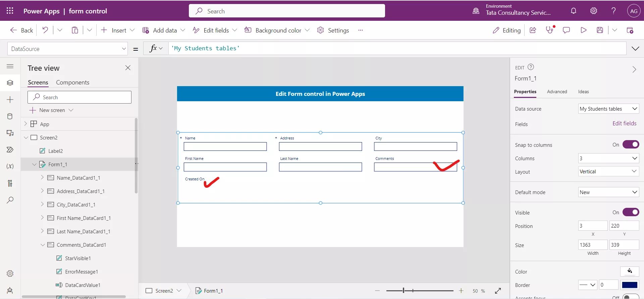Open virtual agent icon at bottom left
644x299 pixels.
(10, 290)
